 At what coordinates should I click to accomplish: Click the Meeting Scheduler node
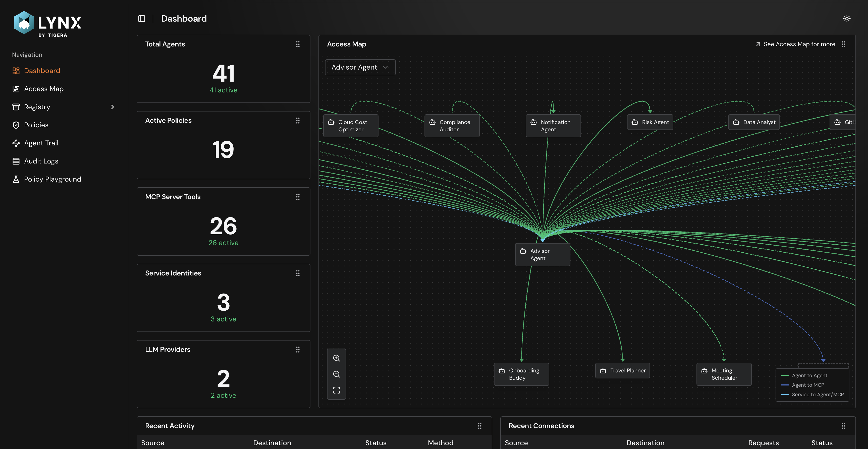tap(724, 374)
